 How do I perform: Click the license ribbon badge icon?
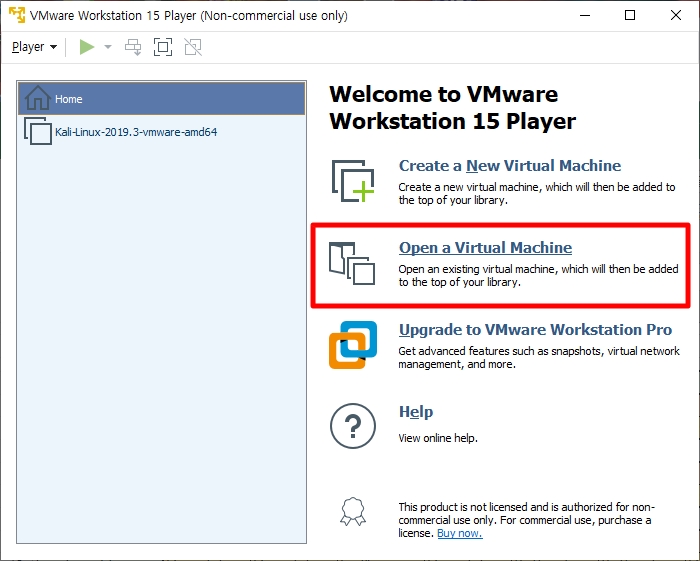[353, 511]
